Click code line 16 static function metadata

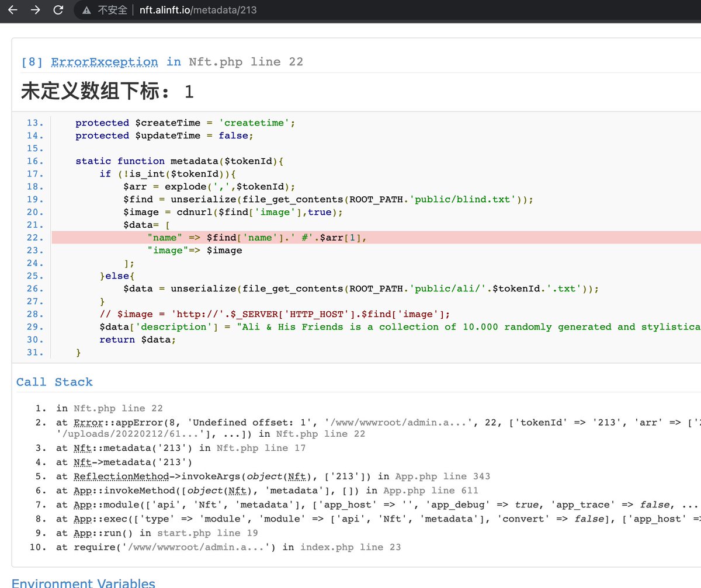pyautogui.click(x=179, y=161)
